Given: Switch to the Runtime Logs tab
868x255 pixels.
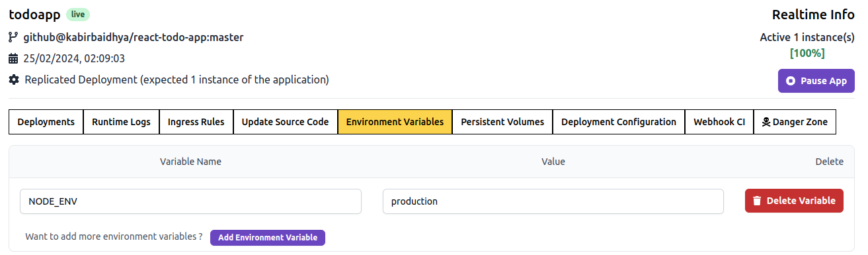Looking at the screenshot, I should click(121, 122).
